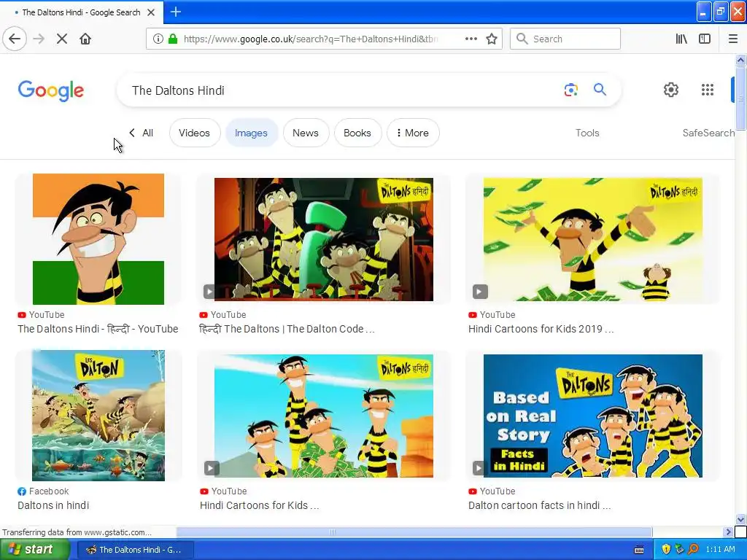This screenshot has height=560, width=747.
Task: Click the play badge on Hindi Cartoons 2019 thumbnail
Action: (480, 292)
